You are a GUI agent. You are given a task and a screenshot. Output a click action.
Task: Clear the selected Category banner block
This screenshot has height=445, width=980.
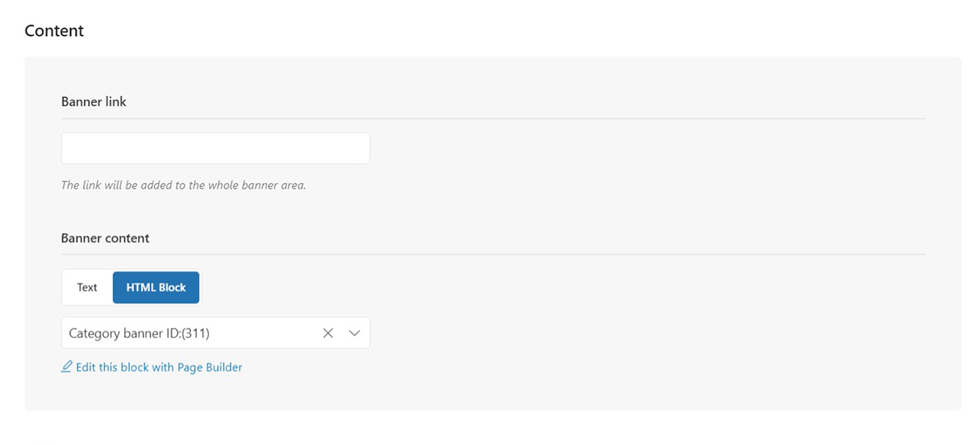(328, 333)
